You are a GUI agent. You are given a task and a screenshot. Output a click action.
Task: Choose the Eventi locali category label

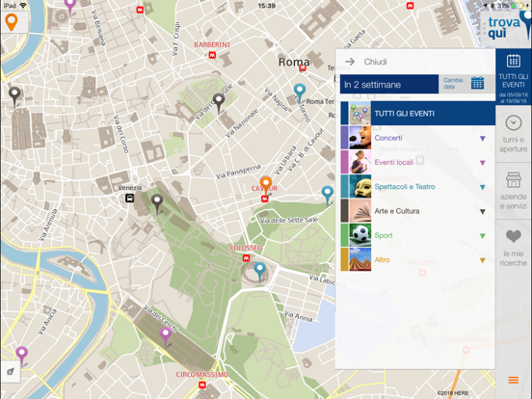(394, 162)
